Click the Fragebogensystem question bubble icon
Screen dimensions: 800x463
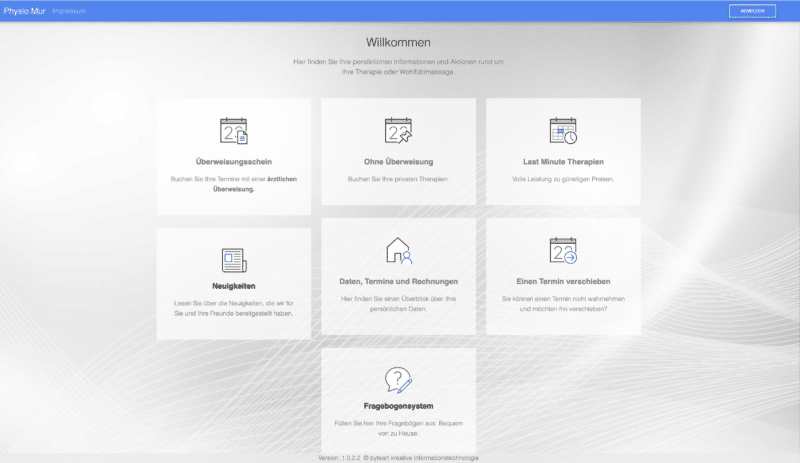pyautogui.click(x=398, y=380)
